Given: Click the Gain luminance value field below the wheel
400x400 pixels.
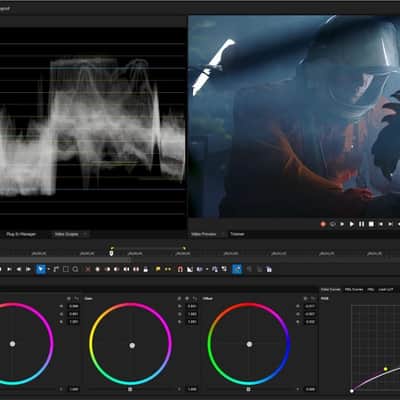Looking at the screenshot, I should (192, 389).
